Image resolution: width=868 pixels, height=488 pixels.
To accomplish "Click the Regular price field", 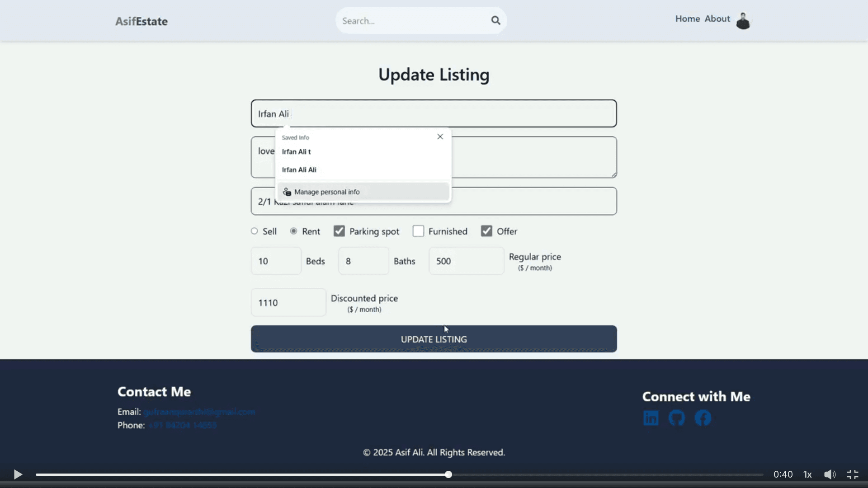I will [466, 261].
